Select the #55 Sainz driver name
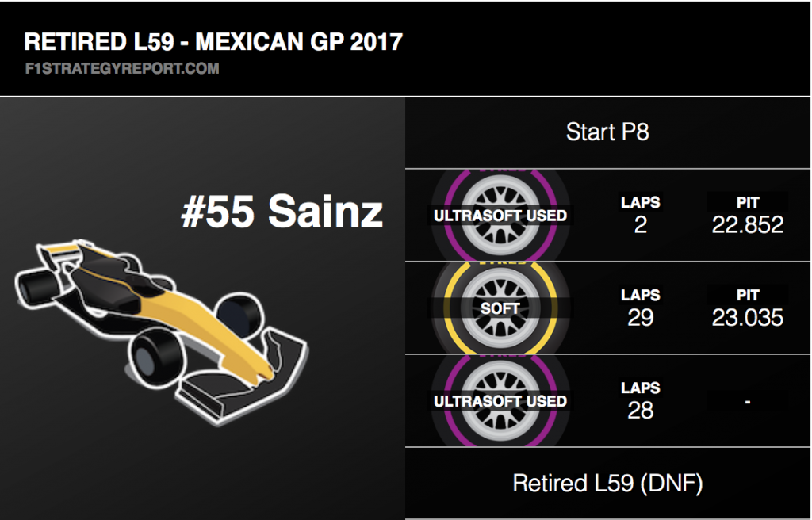Image resolution: width=812 pixels, height=520 pixels. click(x=282, y=212)
